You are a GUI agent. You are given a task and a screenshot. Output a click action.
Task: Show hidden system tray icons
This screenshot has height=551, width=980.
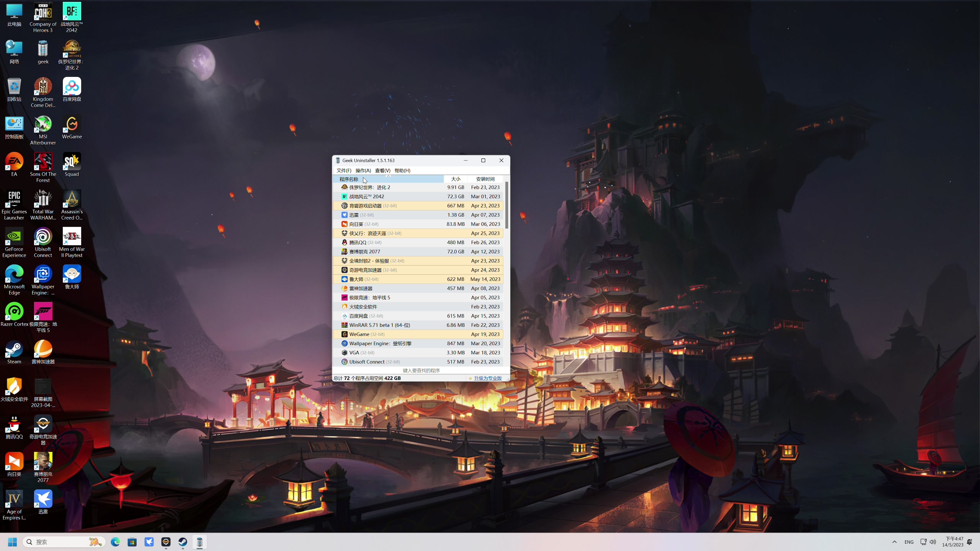tap(894, 542)
